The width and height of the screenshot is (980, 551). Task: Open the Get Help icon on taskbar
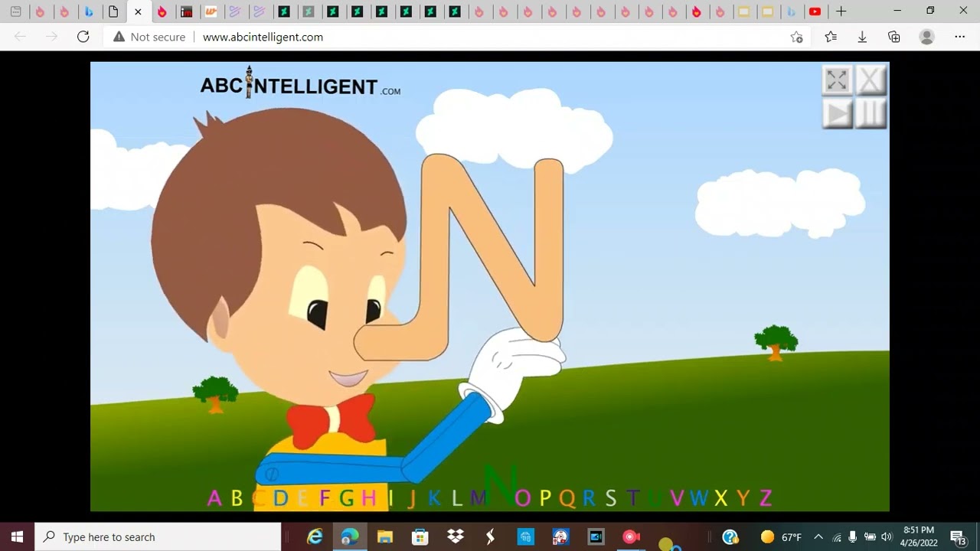point(730,536)
